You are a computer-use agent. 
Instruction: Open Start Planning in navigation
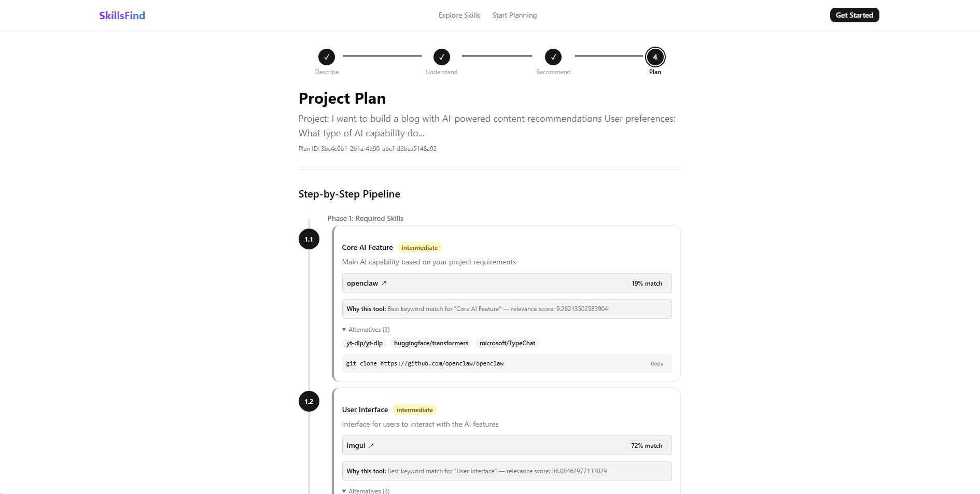(x=515, y=16)
